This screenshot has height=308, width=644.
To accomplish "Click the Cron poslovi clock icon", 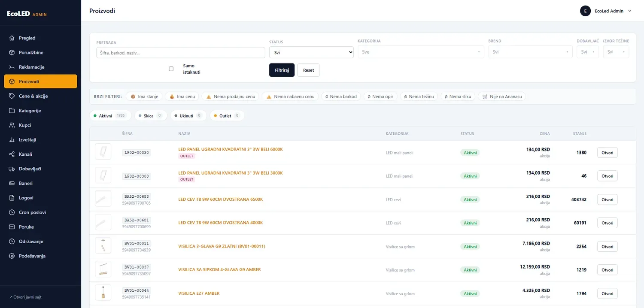I will [12, 212].
